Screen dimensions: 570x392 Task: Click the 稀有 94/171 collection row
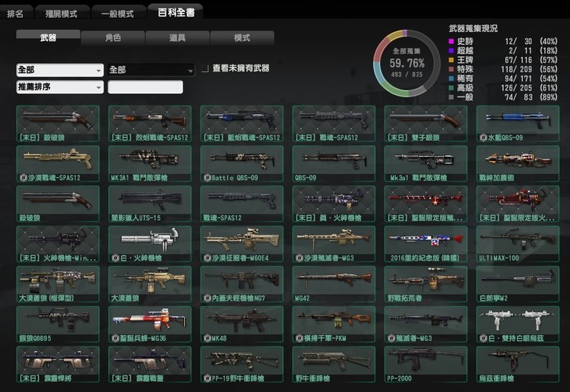503,78
